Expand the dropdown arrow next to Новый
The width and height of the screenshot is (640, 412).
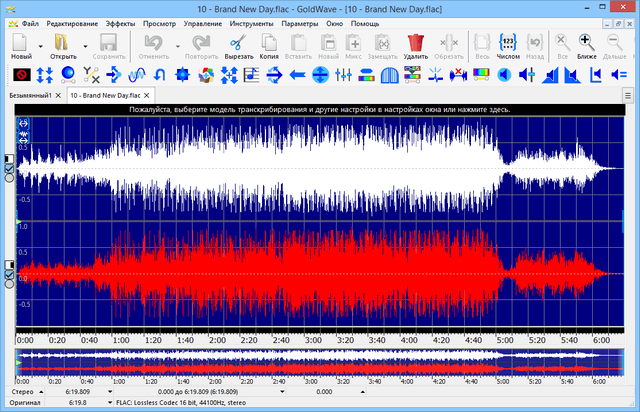pyautogui.click(x=40, y=46)
